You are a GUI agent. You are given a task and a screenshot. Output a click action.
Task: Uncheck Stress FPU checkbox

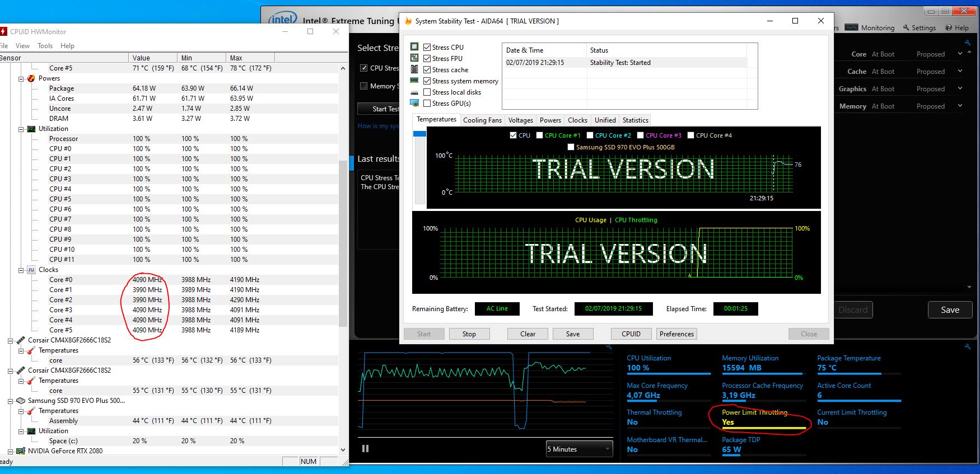(427, 59)
